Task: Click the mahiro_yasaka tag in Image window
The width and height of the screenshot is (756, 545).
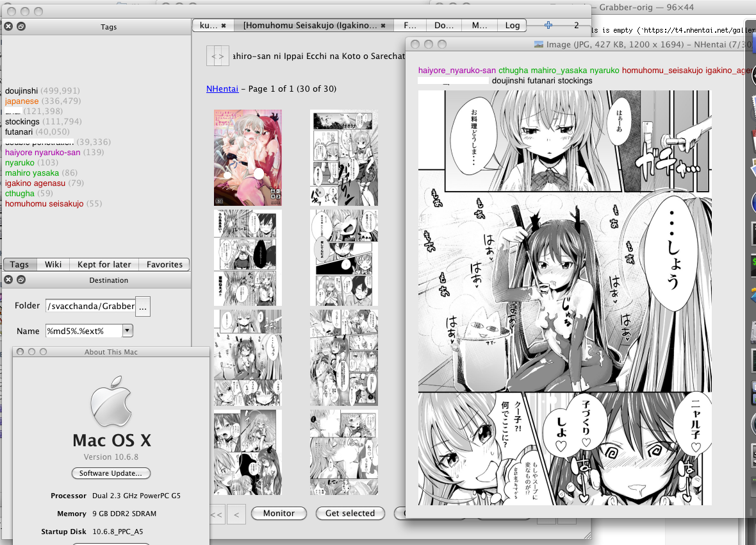Action: coord(559,71)
